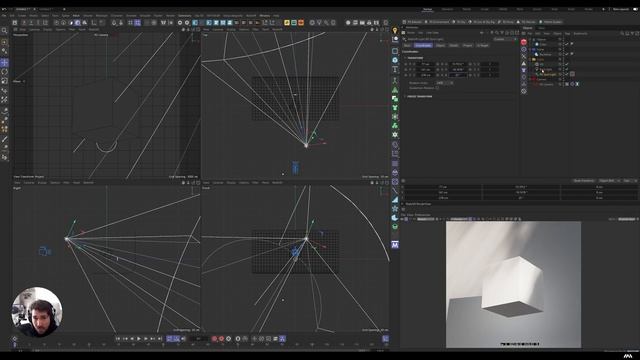Toggle the highlighted grid snap icon in toolbar
The height and width of the screenshot is (360, 640).
[138, 22]
